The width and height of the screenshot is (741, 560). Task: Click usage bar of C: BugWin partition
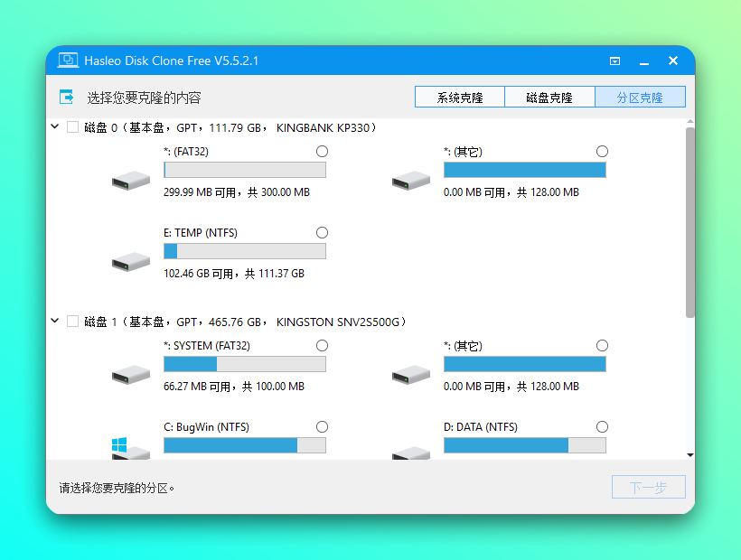[x=245, y=445]
